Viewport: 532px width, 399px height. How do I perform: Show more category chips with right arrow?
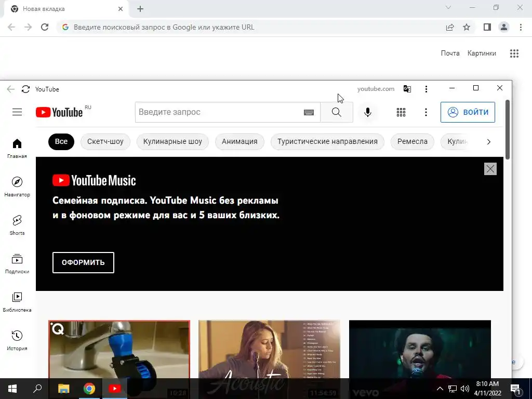tap(488, 142)
